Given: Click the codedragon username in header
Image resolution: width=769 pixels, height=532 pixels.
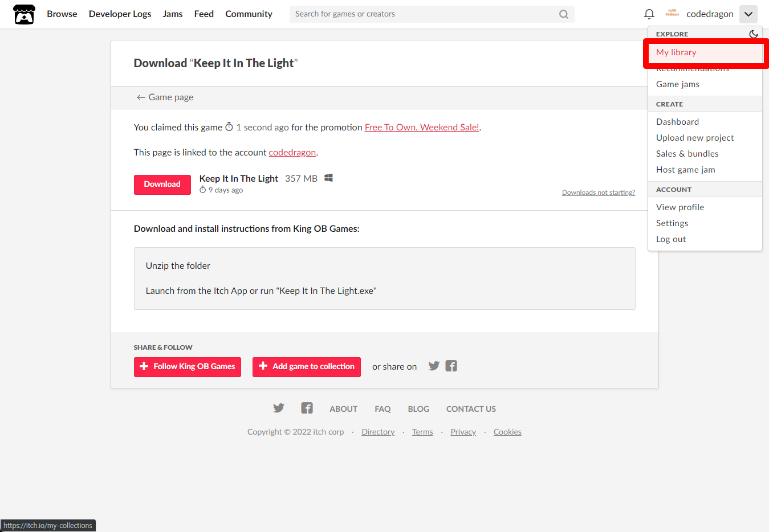Looking at the screenshot, I should tap(710, 14).
